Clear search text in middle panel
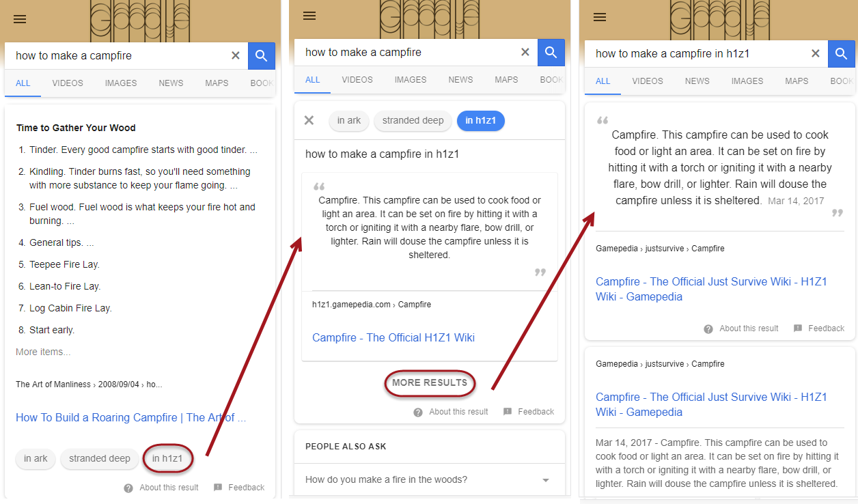Screen dimensions: 858x504 click(x=525, y=52)
